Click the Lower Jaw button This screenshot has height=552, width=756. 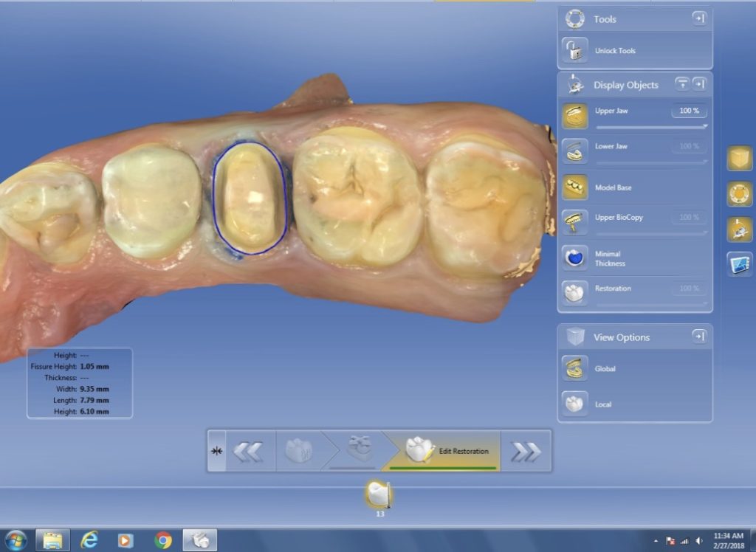pos(575,151)
